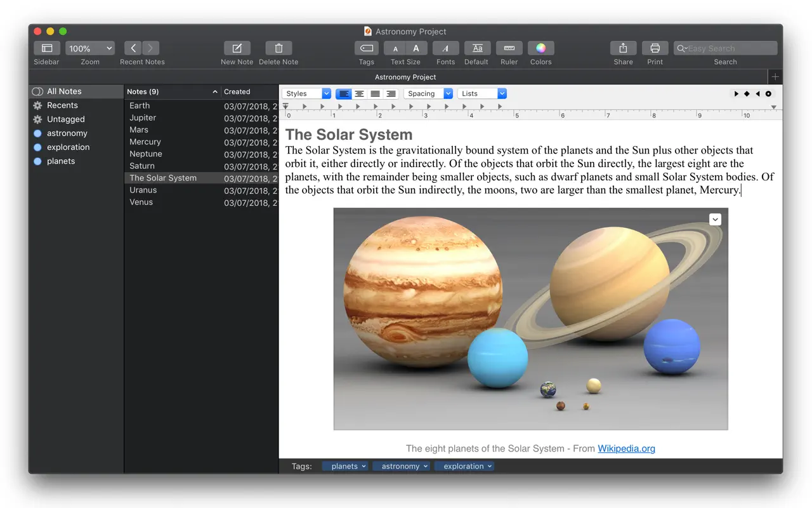This screenshot has width=812, height=508.
Task: Open the Wikipedia.org link
Action: tap(626, 448)
